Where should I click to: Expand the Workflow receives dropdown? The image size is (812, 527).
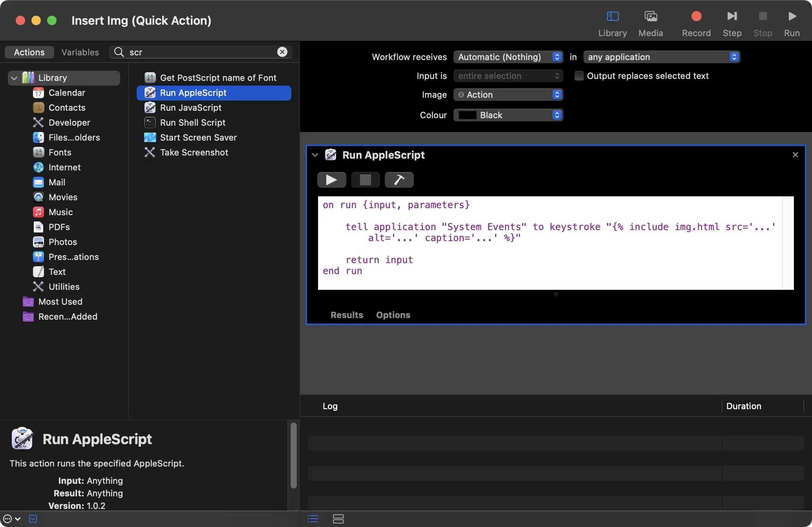pos(506,56)
